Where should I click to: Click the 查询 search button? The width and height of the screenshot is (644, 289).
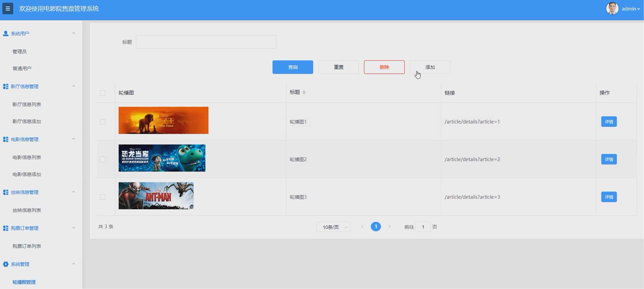[293, 67]
